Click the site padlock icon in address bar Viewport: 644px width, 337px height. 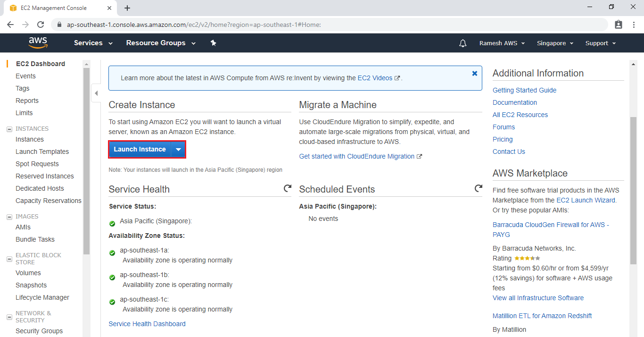[59, 25]
